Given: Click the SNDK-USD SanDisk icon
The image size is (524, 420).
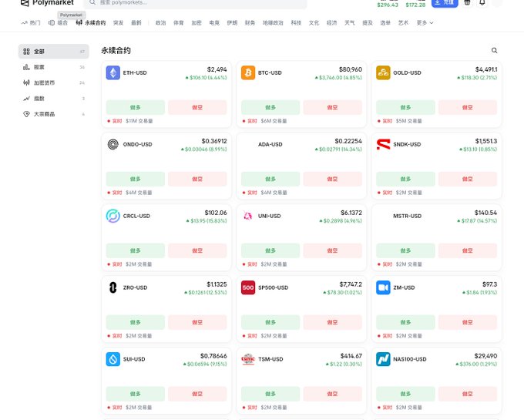Looking at the screenshot, I should click(383, 144).
